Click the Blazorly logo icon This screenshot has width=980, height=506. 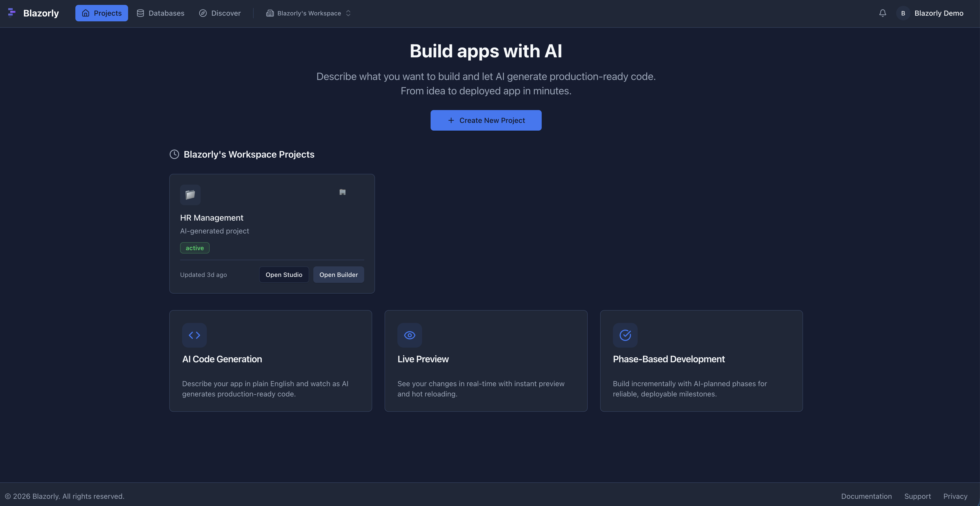tap(12, 13)
